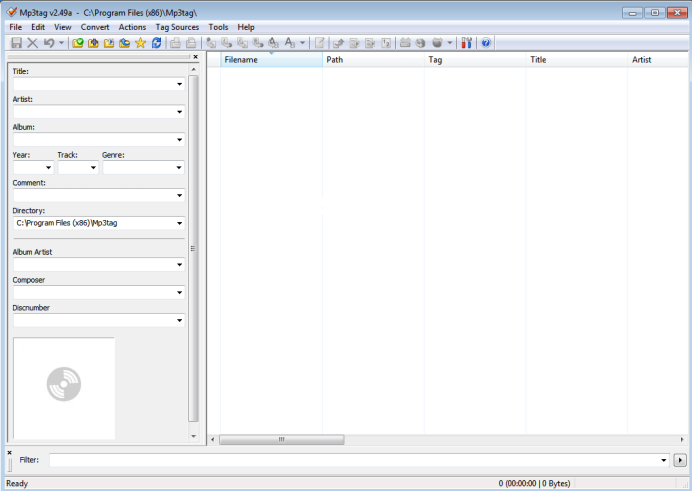Click the Undo arrow icon
Viewport: 692px width, 491px height.
(49, 43)
